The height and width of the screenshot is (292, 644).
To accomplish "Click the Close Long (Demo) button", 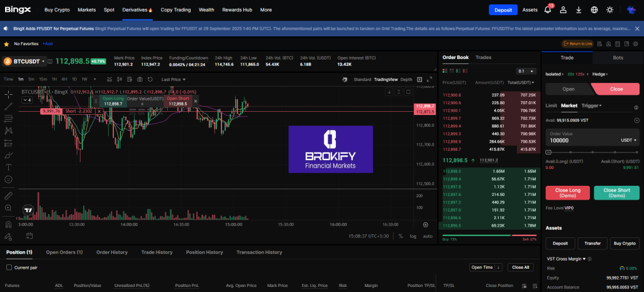I will click(567, 193).
